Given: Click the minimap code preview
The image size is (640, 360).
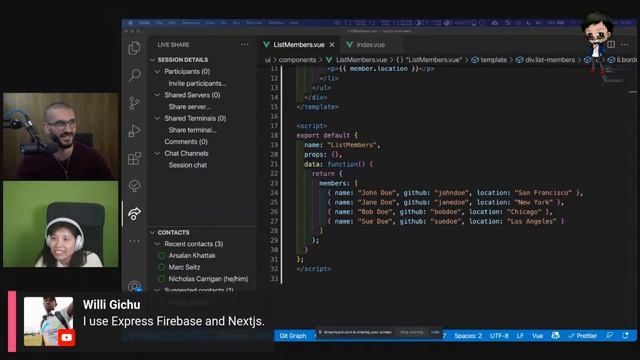Looking at the screenshot, I should pyautogui.click(x=614, y=75).
